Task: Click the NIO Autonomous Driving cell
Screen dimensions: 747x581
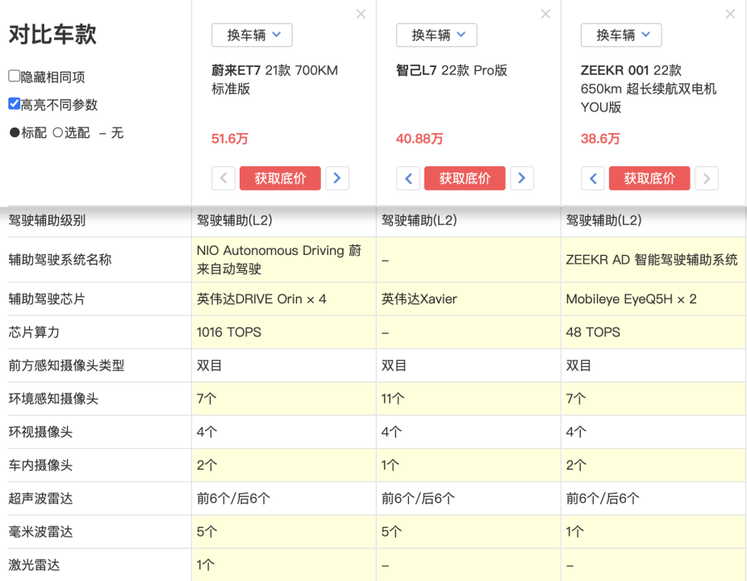Action: [283, 260]
